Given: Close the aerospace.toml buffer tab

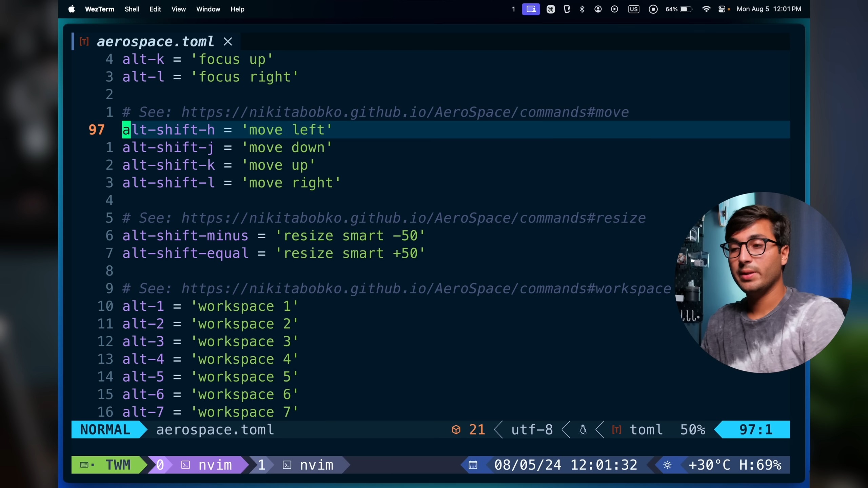Looking at the screenshot, I should coord(228,42).
